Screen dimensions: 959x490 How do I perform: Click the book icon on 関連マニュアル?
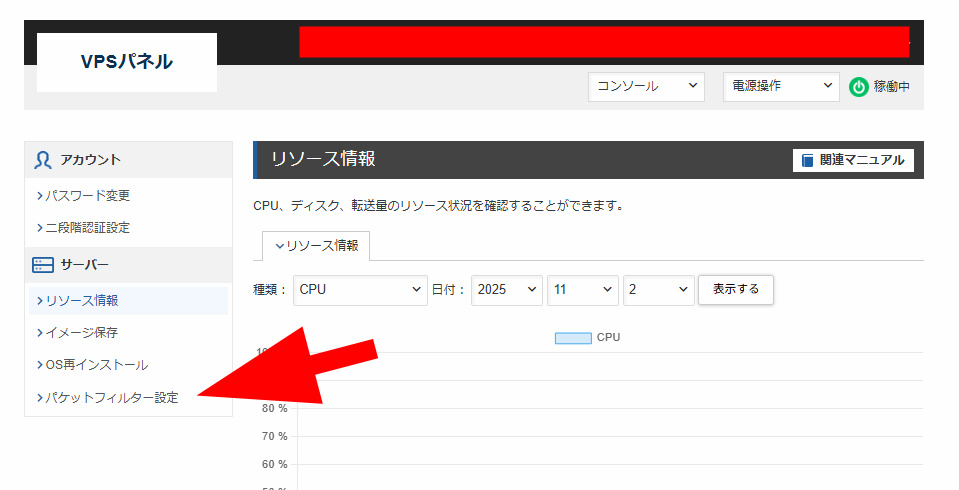(x=808, y=160)
